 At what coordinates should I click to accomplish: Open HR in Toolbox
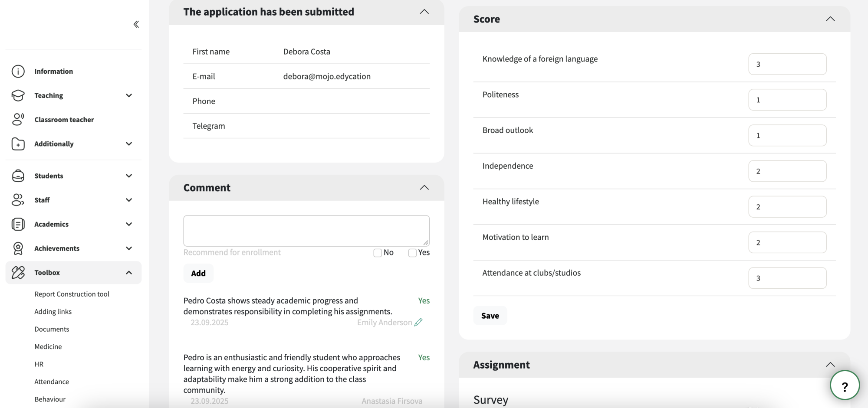(x=39, y=364)
